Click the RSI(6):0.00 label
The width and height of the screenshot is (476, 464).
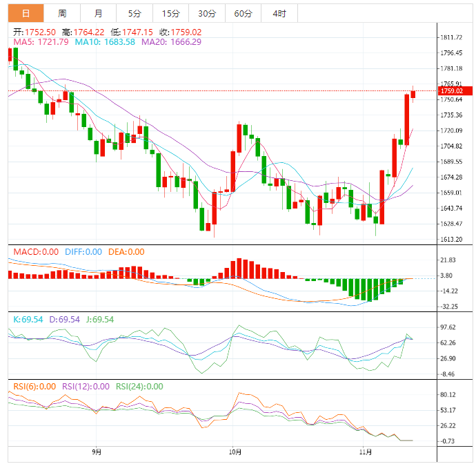tap(34, 387)
